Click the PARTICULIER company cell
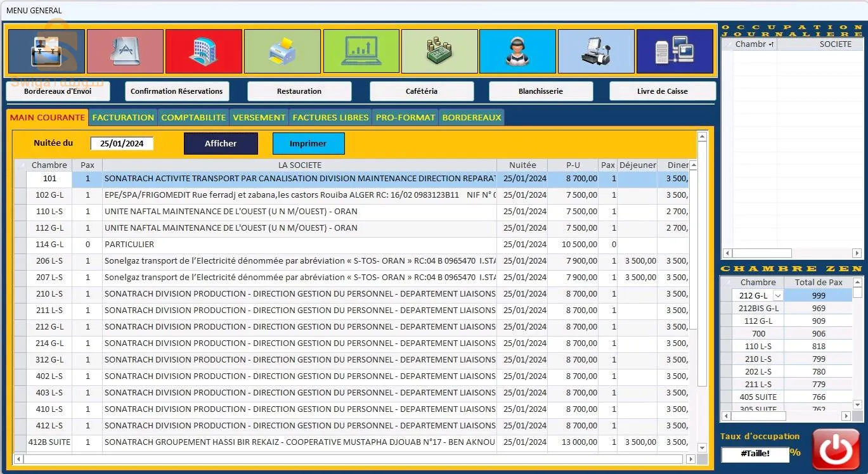Viewport: 868px width, 474px height. pyautogui.click(x=299, y=245)
